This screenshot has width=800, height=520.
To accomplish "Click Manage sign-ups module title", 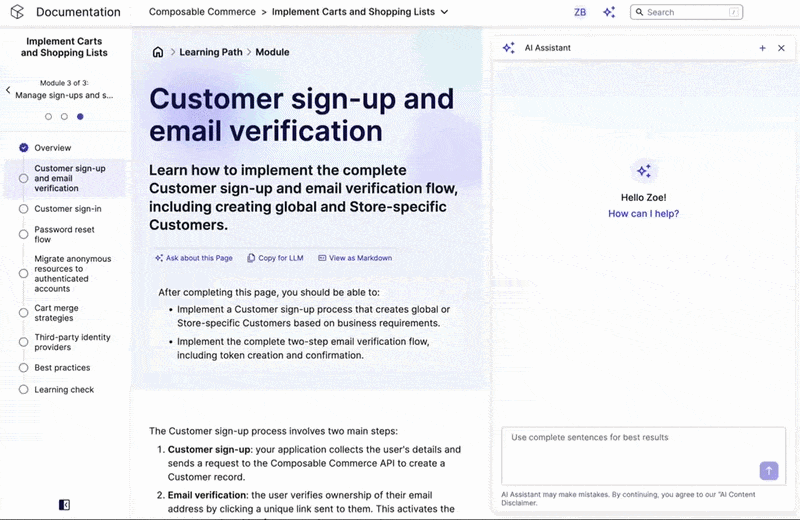I will coord(64,95).
